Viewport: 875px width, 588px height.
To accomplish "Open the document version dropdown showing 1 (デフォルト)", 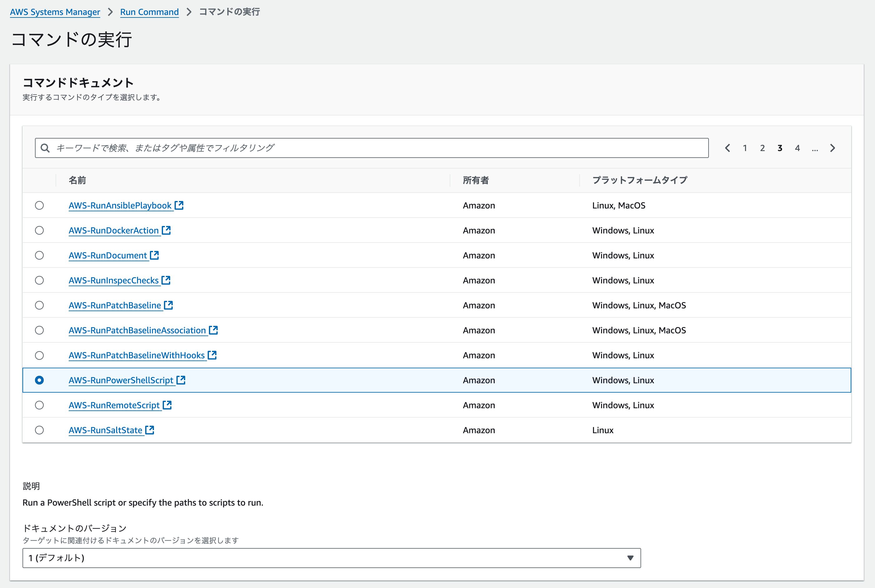I will tap(332, 558).
